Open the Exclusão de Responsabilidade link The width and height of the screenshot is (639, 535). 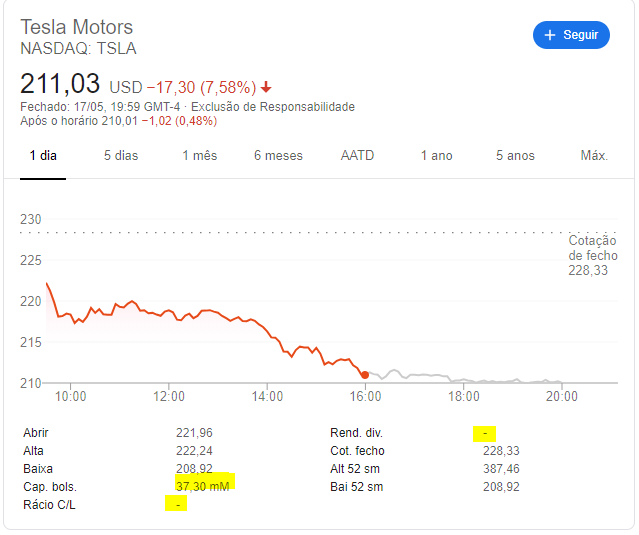coord(273,107)
